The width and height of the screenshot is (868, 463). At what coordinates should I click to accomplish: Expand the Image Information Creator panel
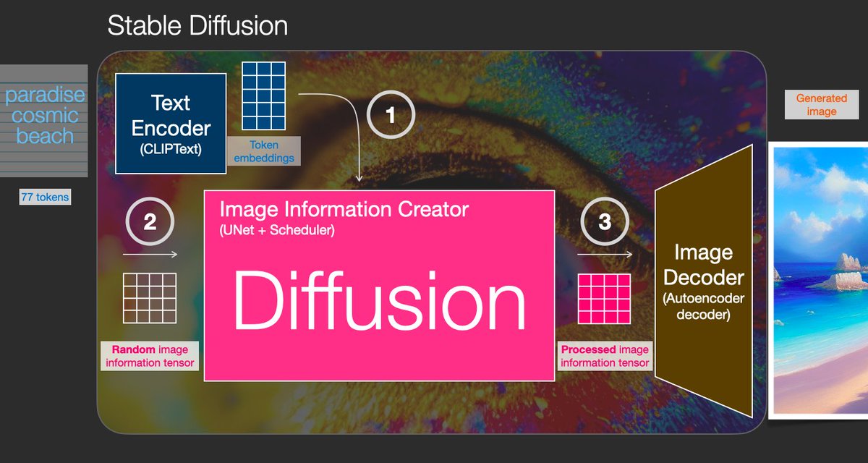click(345, 210)
